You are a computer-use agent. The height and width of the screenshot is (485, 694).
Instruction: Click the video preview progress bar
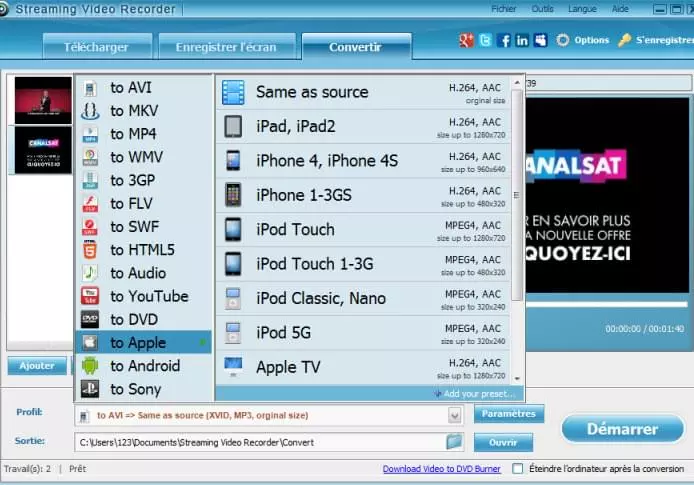pos(606,304)
